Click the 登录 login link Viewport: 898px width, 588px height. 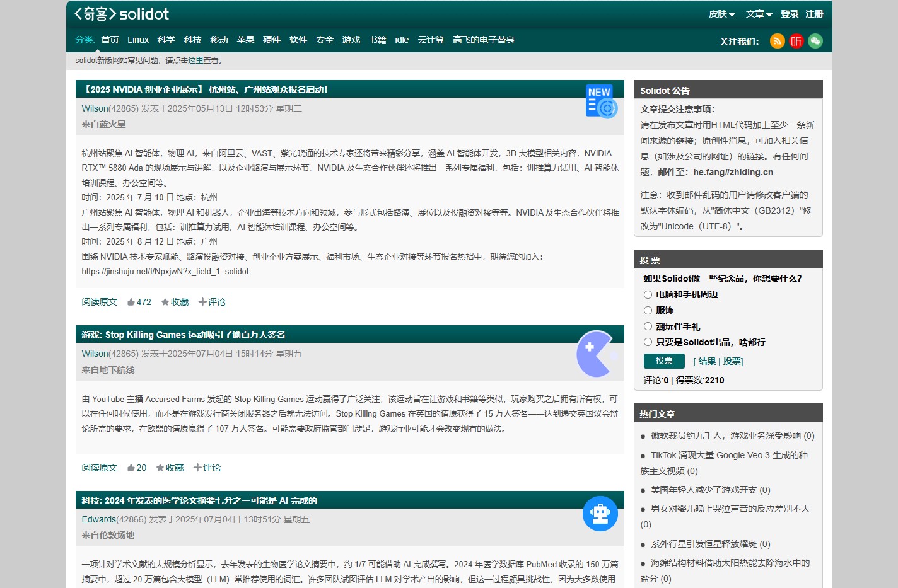point(790,14)
